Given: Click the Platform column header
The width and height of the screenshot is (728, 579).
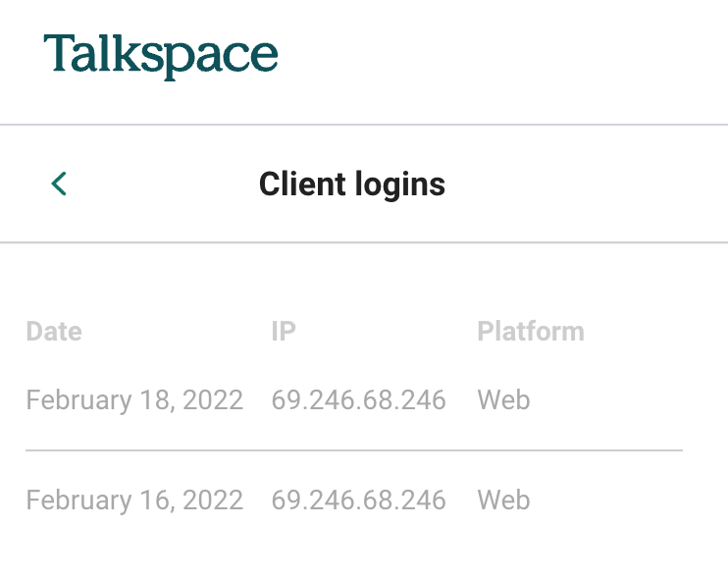Looking at the screenshot, I should coord(531,331).
